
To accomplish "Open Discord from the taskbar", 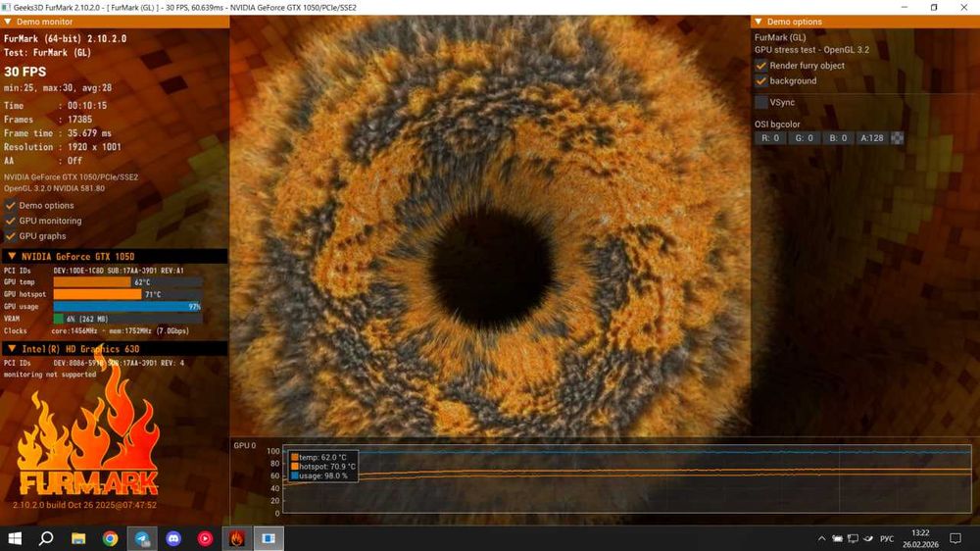I will [x=173, y=538].
